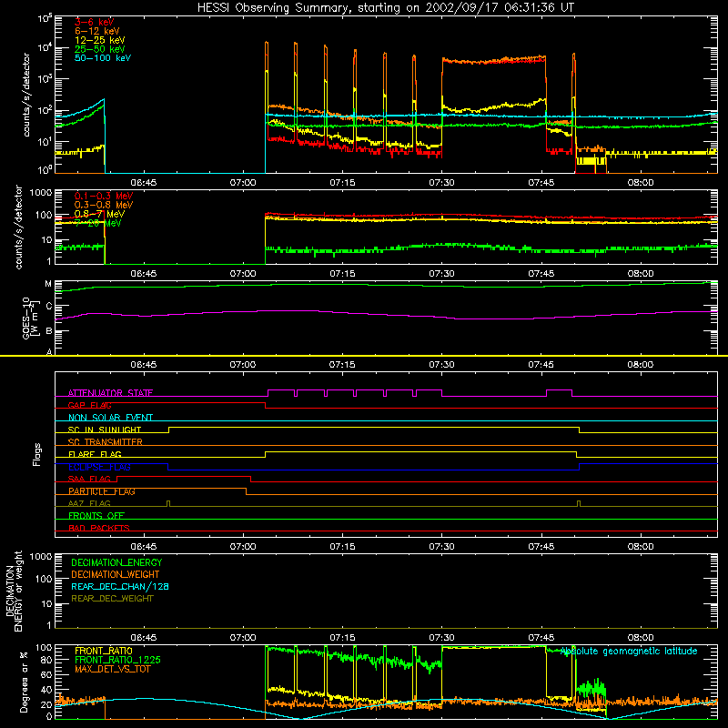Click the 0.8-7 MeV legend entry
The image size is (728, 728).
[x=99, y=214]
